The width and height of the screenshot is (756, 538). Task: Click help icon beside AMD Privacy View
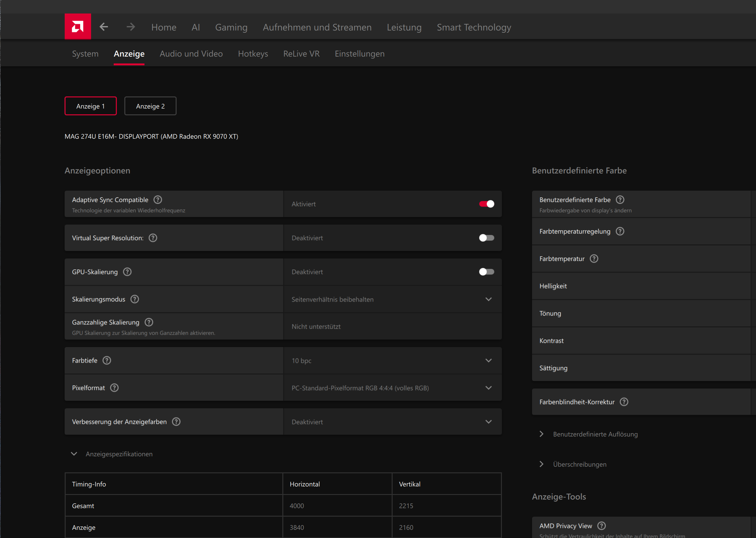pos(601,526)
